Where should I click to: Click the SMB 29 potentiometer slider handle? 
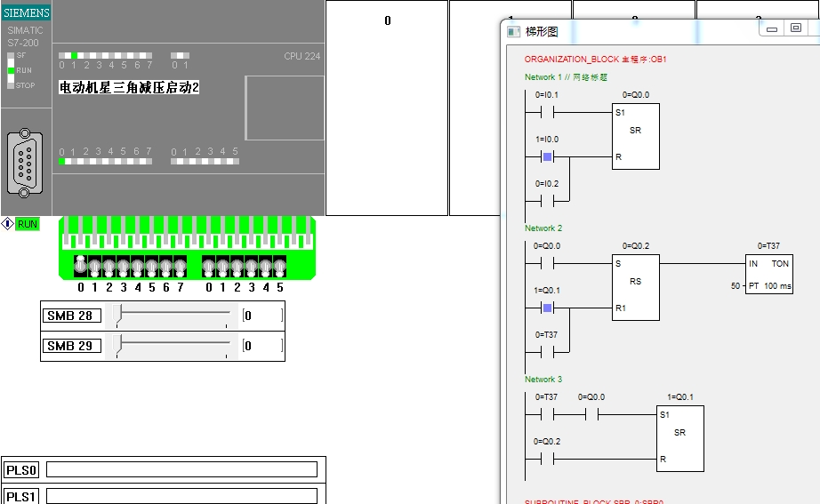coord(117,345)
